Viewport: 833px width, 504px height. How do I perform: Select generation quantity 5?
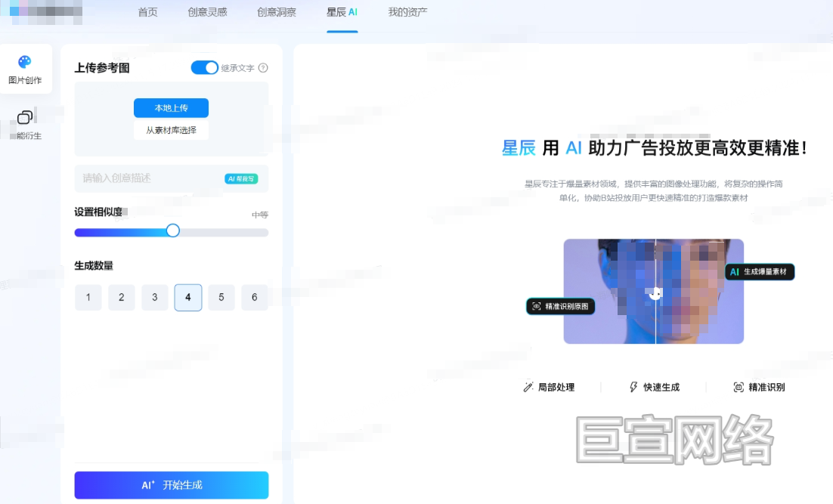pyautogui.click(x=221, y=298)
